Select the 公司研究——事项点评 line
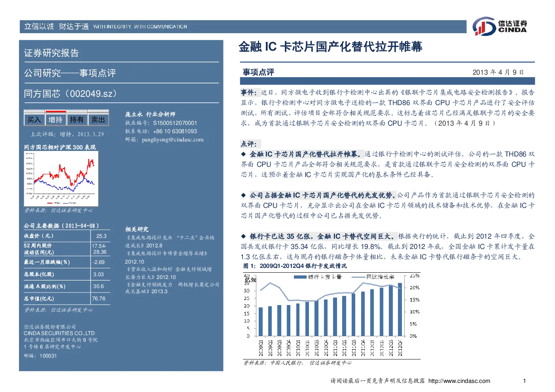Screen dimensions: 555x392 (x=70, y=73)
